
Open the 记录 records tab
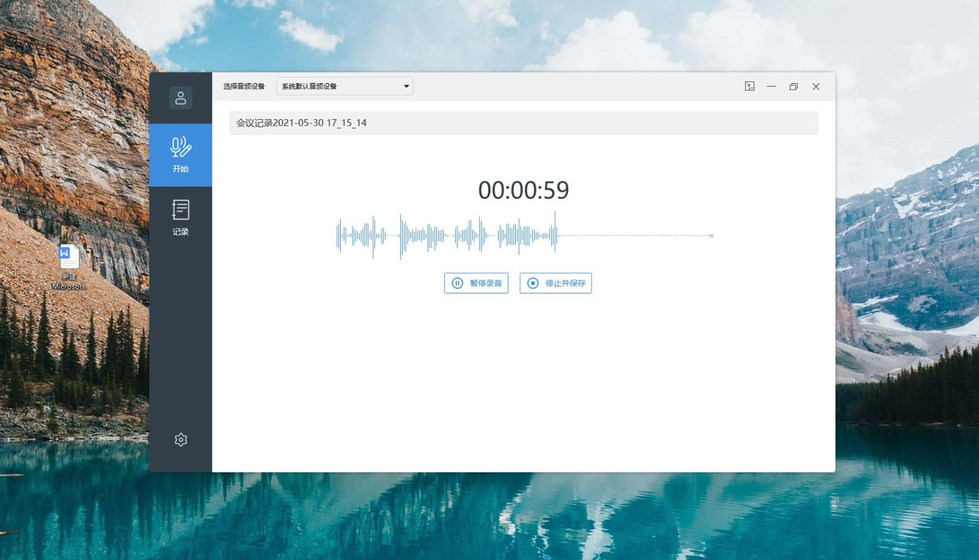(181, 218)
